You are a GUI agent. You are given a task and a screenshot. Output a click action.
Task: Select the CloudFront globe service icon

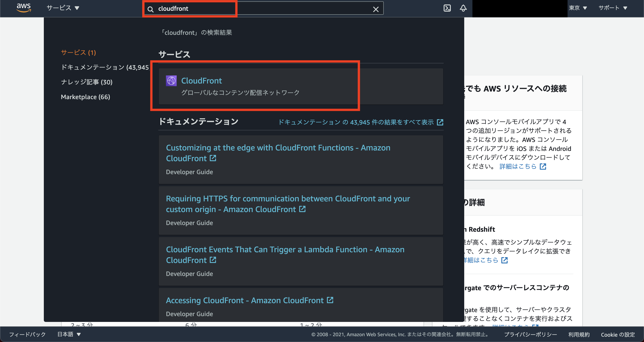(171, 80)
